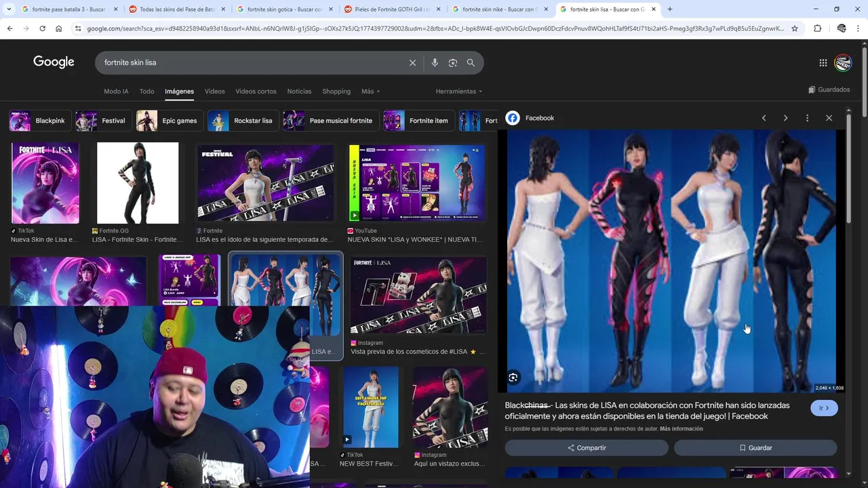
Task: Open the Google account profile picture
Action: [x=843, y=62]
